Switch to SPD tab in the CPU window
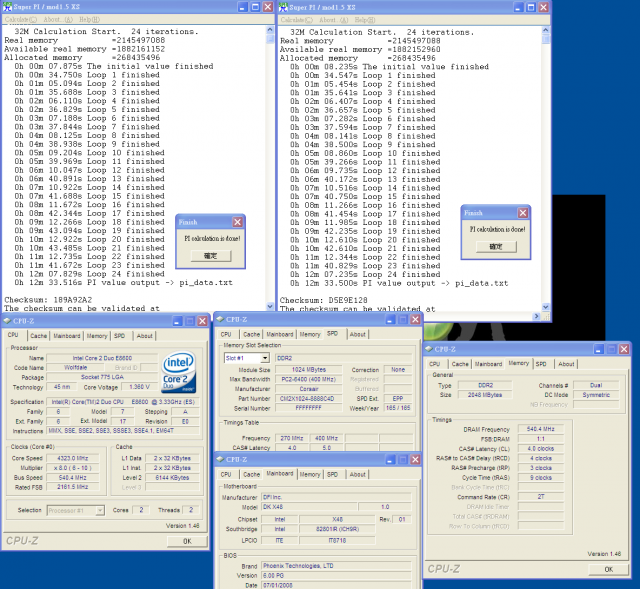640x589 pixels. click(x=120, y=336)
